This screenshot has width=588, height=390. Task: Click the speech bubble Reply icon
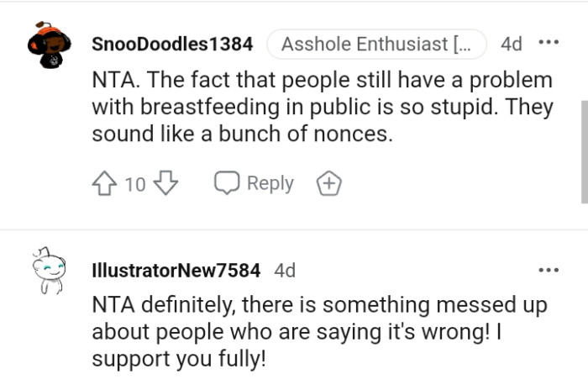(226, 183)
